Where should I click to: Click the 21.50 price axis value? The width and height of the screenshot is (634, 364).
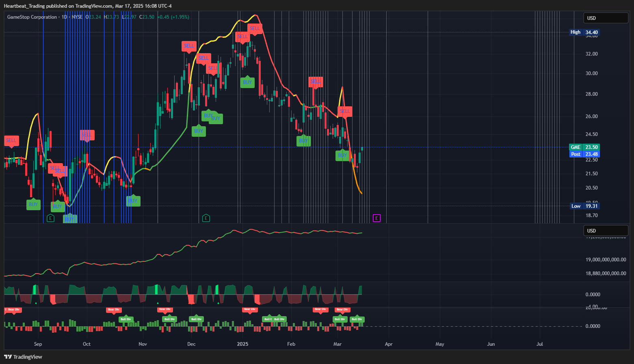[591, 174]
